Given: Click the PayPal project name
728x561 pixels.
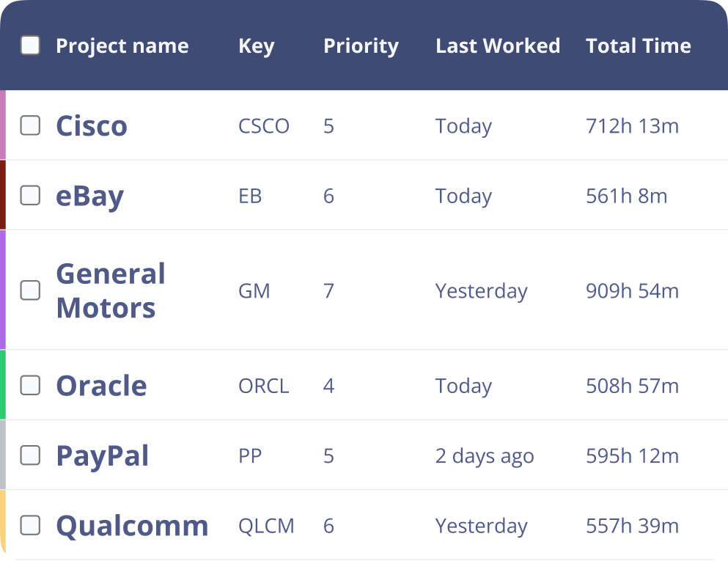Looking at the screenshot, I should (102, 456).
